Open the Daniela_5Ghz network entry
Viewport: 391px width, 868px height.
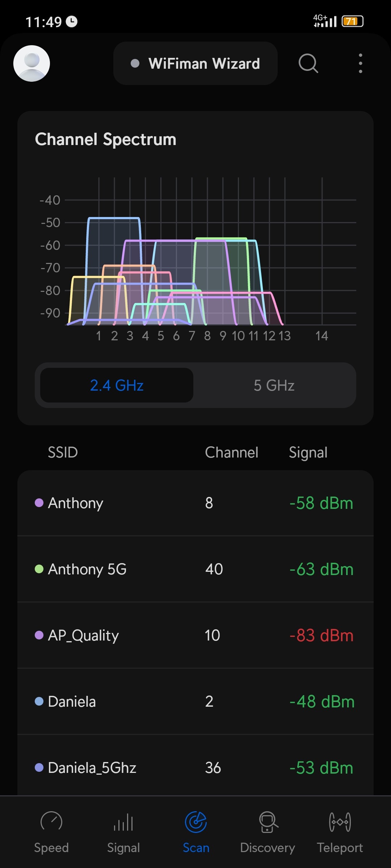(x=195, y=767)
